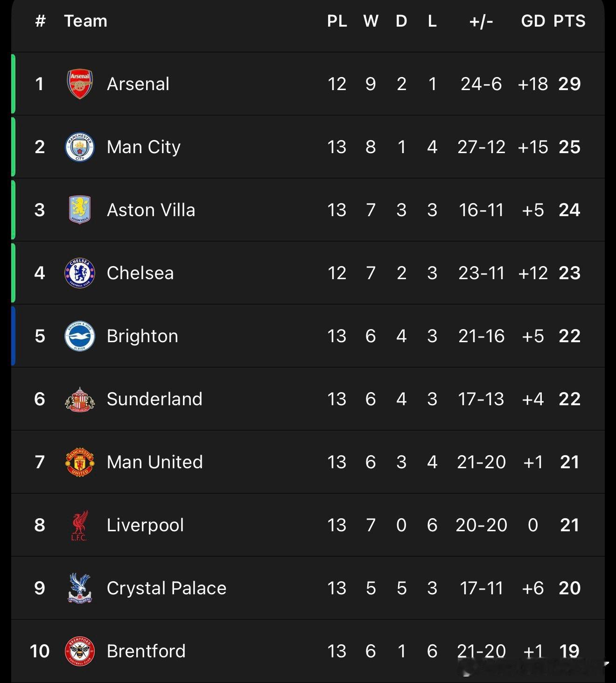Tap the Sunderland crest
616x683 pixels.
point(80,399)
